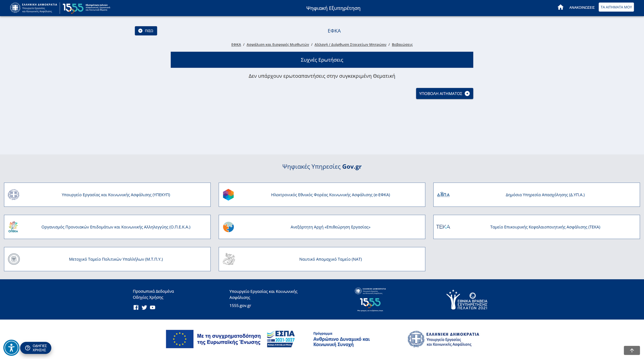Click Υπουργείο Εργασίας και Κοινωνικής Ασφάλισης footer link
The height and width of the screenshot is (359, 644).
(x=263, y=294)
